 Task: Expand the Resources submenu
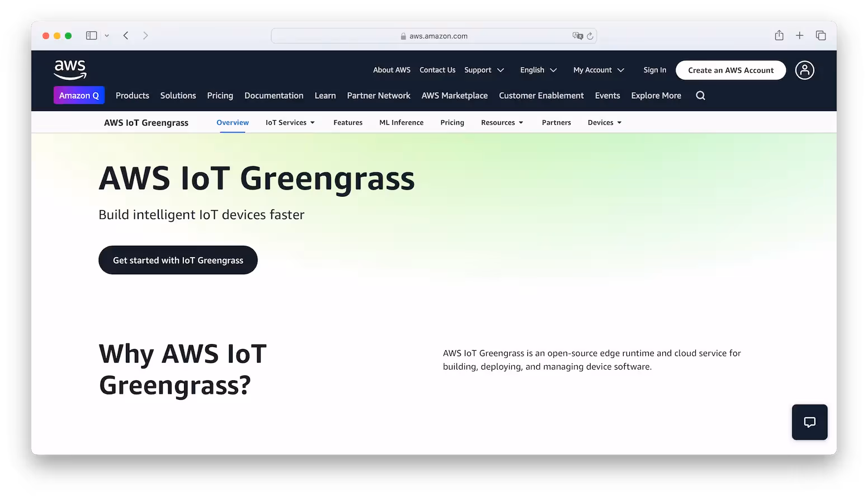click(x=502, y=122)
